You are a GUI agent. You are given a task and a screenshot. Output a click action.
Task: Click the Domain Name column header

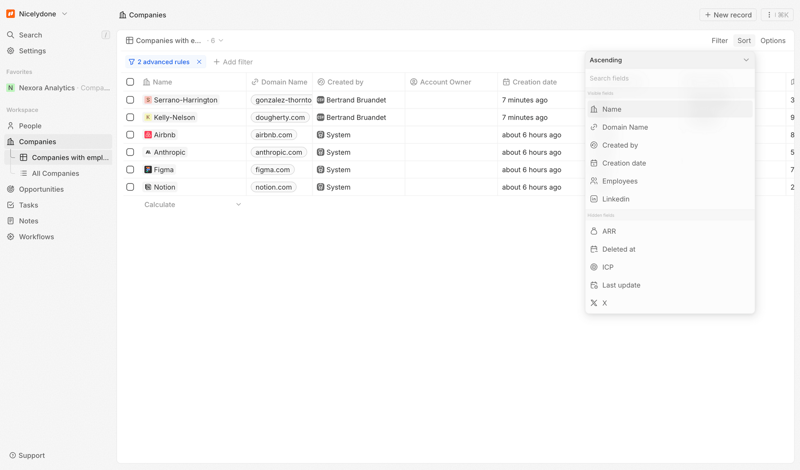point(280,82)
